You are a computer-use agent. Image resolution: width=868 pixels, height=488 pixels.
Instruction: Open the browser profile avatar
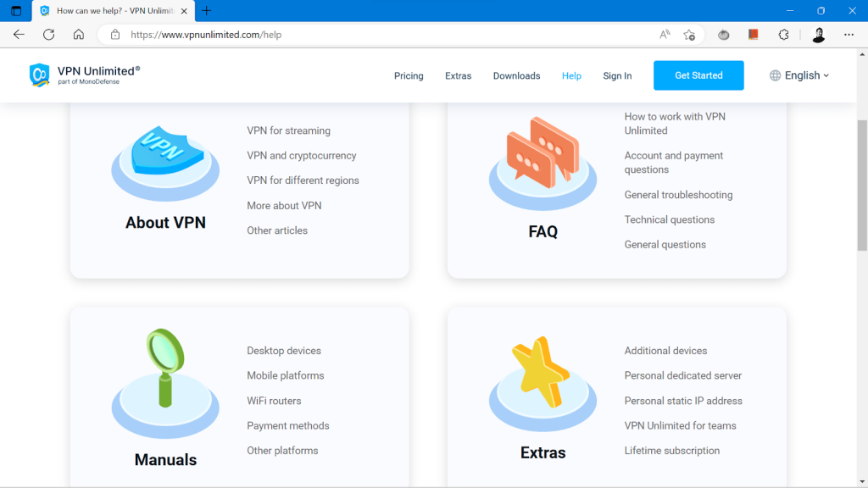tap(819, 35)
